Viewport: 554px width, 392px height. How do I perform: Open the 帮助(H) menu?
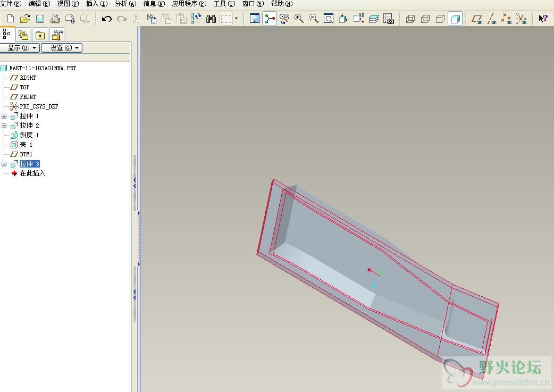coord(282,4)
